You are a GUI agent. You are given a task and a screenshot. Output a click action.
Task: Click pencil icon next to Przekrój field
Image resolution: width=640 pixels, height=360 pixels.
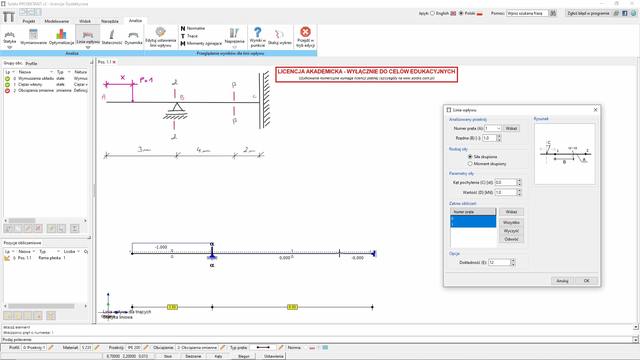pos(146,348)
